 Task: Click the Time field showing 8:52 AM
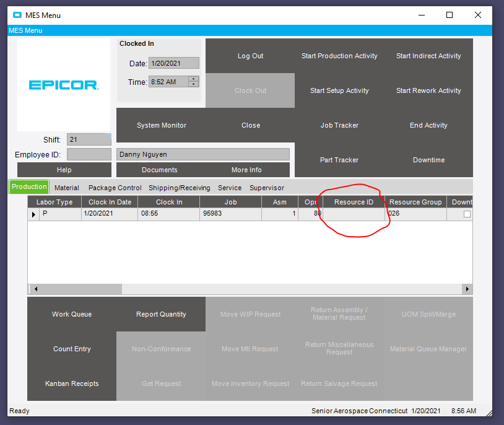169,82
